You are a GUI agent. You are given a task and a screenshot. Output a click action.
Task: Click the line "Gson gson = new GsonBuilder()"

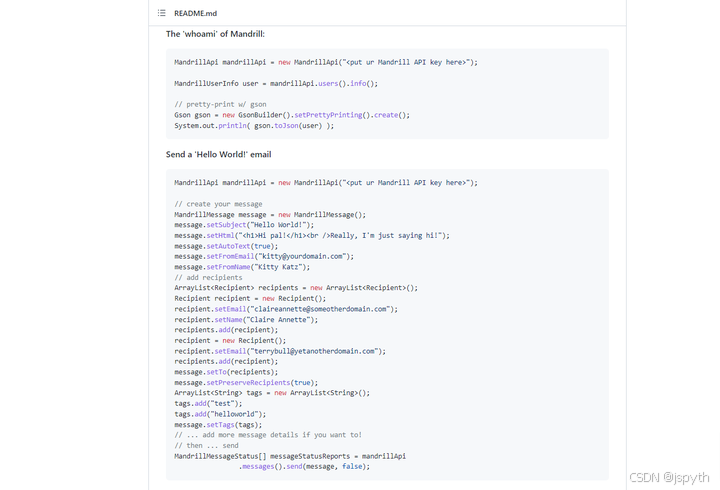pos(292,115)
